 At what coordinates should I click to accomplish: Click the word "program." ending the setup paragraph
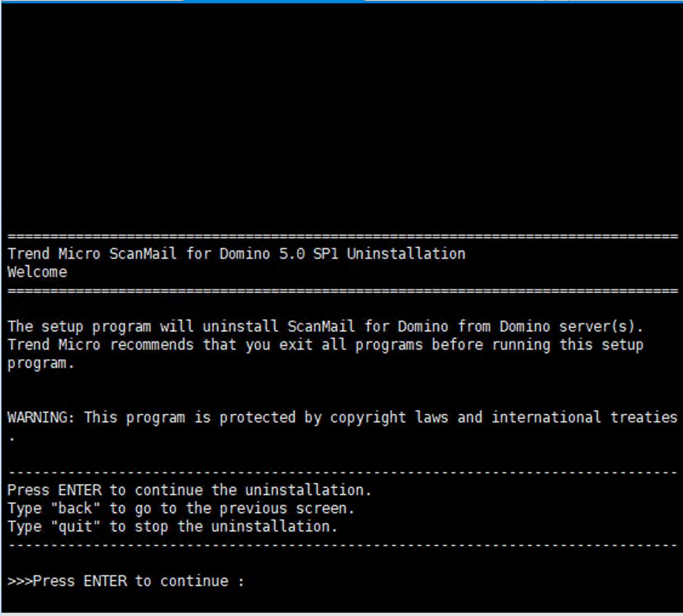(x=41, y=363)
